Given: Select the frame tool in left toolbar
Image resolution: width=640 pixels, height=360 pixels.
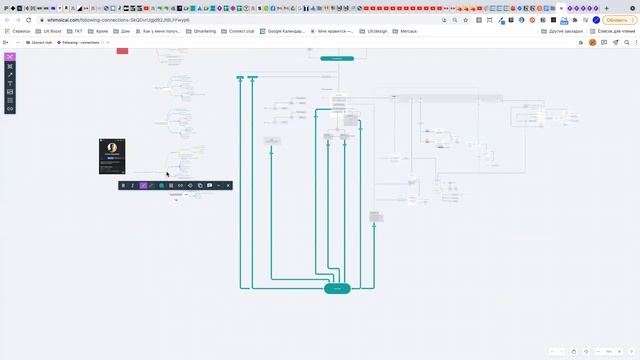Looking at the screenshot, I should click(10, 66).
